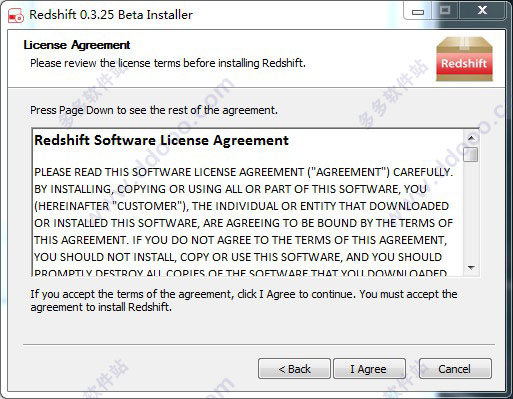Click the empty scrollbar track below the thumb
The width and height of the screenshot is (513, 399).
471,211
